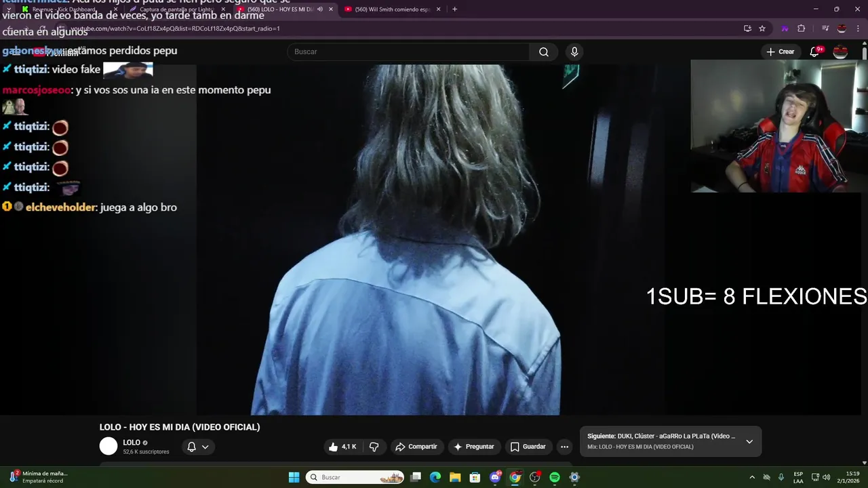The width and height of the screenshot is (868, 488).
Task: Open ESP LAA keyboard language switcher
Action: point(798,477)
